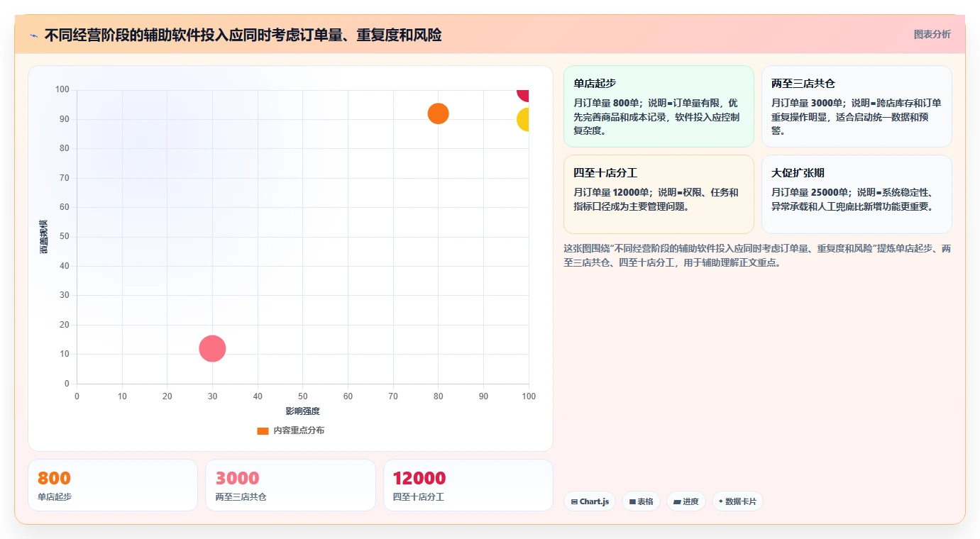This screenshot has height=539, width=980.
Task: Toggle the 内容重点分布 legend item
Action: point(291,430)
